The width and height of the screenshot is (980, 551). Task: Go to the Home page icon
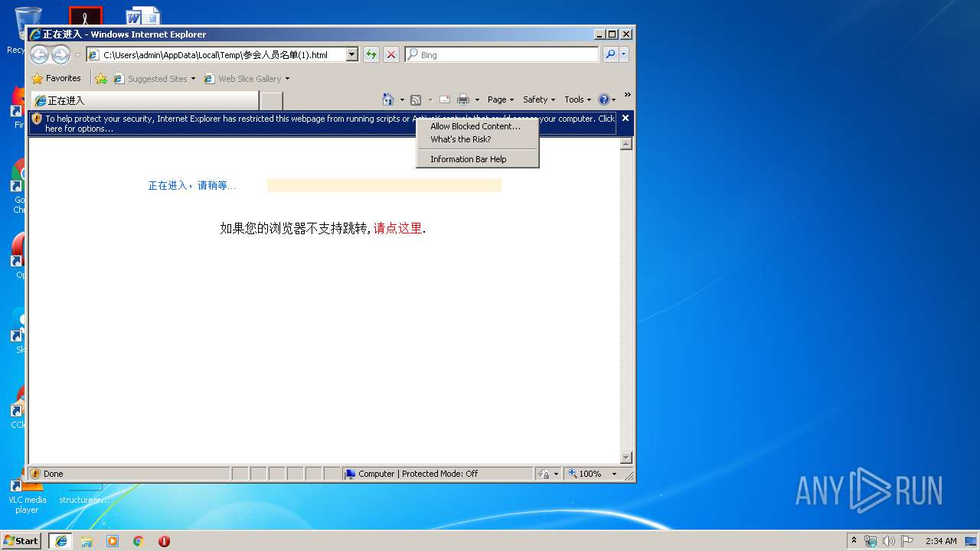(x=388, y=99)
